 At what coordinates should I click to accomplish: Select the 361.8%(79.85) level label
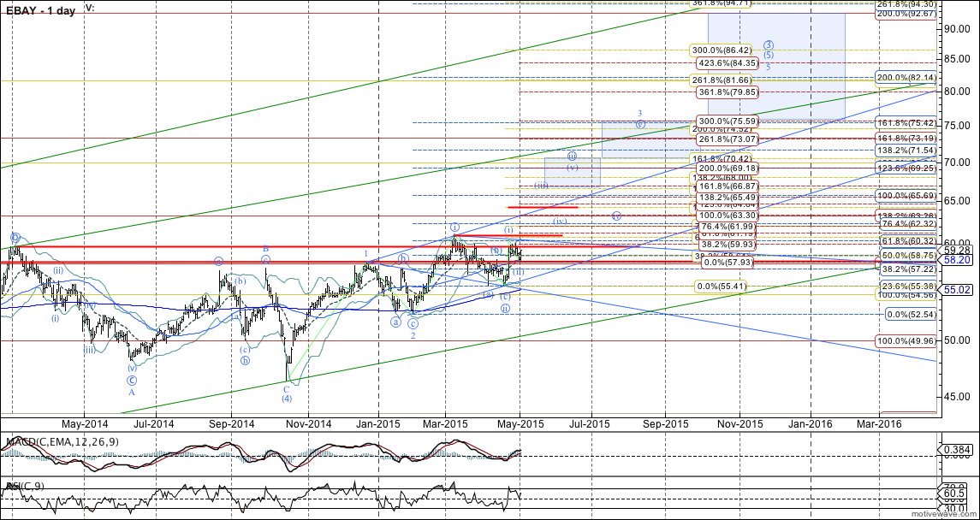(x=727, y=92)
